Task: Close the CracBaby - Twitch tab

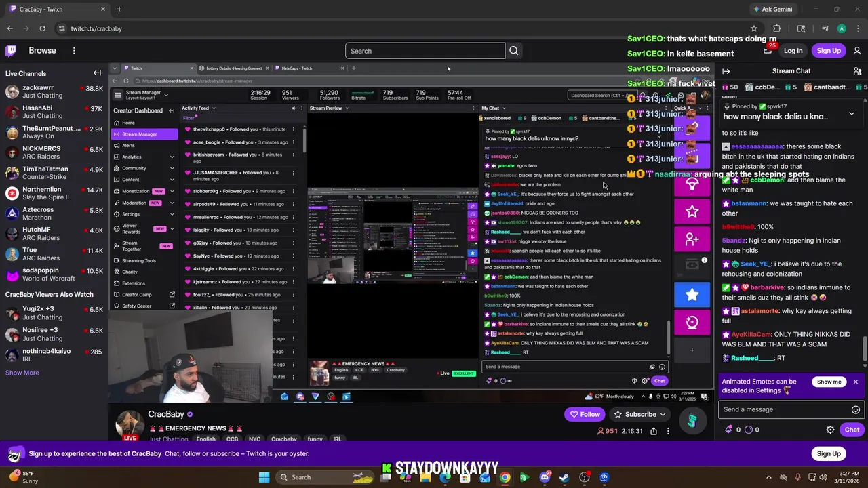Action: [x=103, y=9]
